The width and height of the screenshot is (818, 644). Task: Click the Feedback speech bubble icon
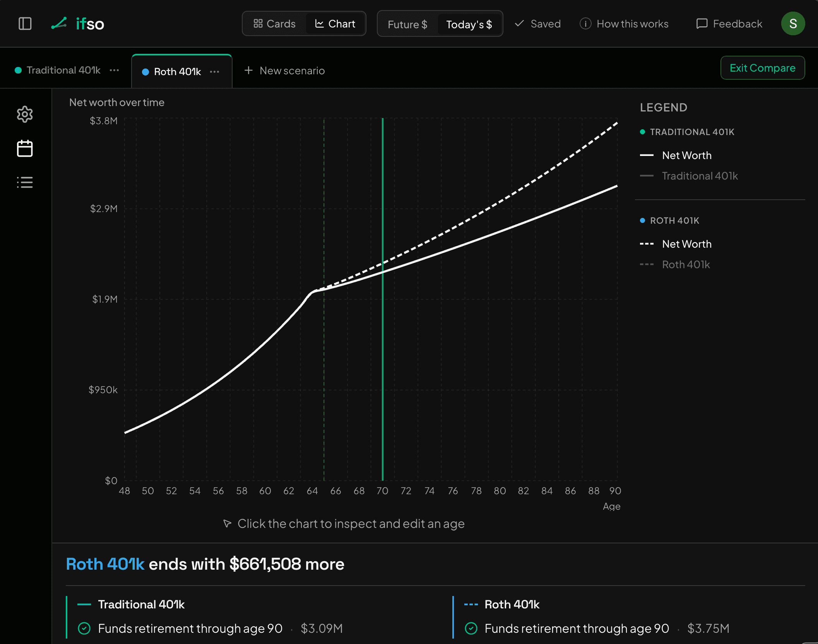pyautogui.click(x=702, y=24)
